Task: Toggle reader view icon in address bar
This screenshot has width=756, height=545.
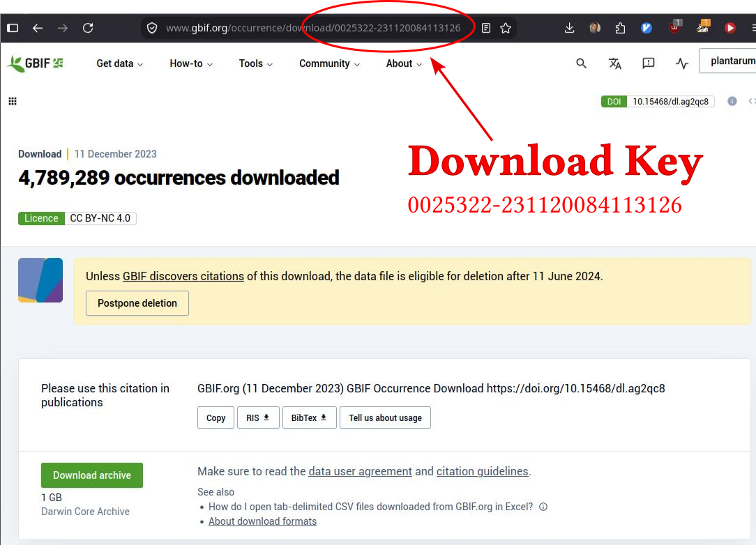Action: [486, 28]
